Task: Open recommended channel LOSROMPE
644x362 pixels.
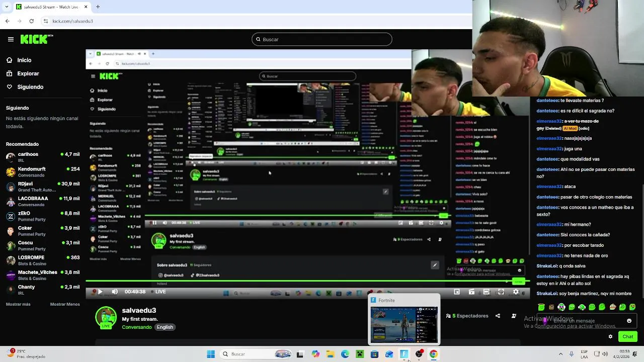Action: pos(43,260)
